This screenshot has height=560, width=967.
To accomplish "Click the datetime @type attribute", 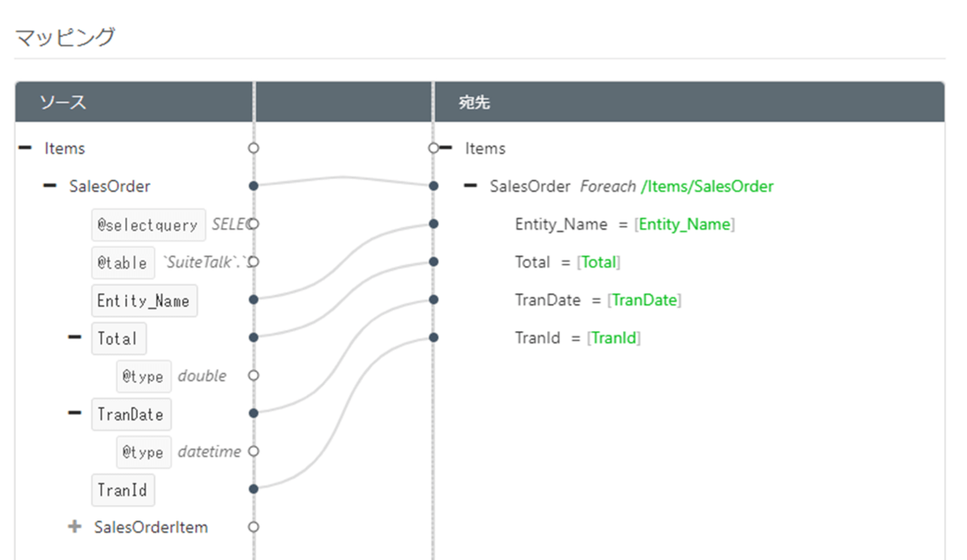I will pyautogui.click(x=143, y=452).
